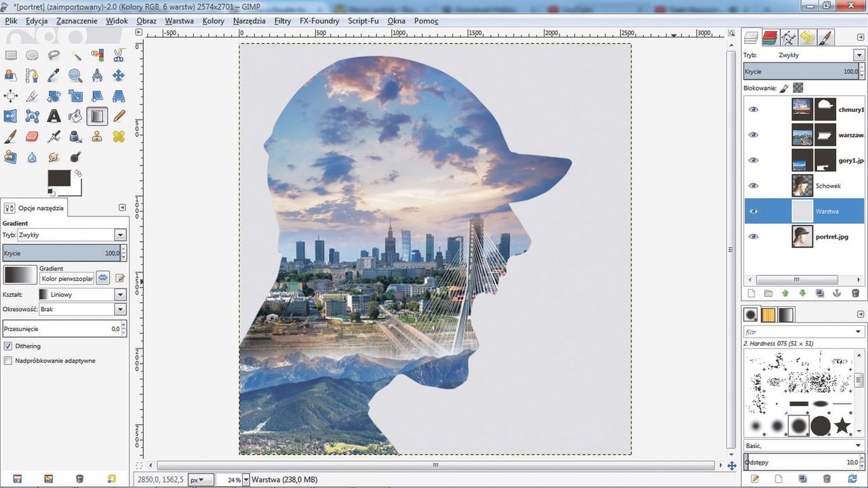868x488 pixels.
Task: Open the Okresowość Brak dropdown
Action: [x=120, y=309]
